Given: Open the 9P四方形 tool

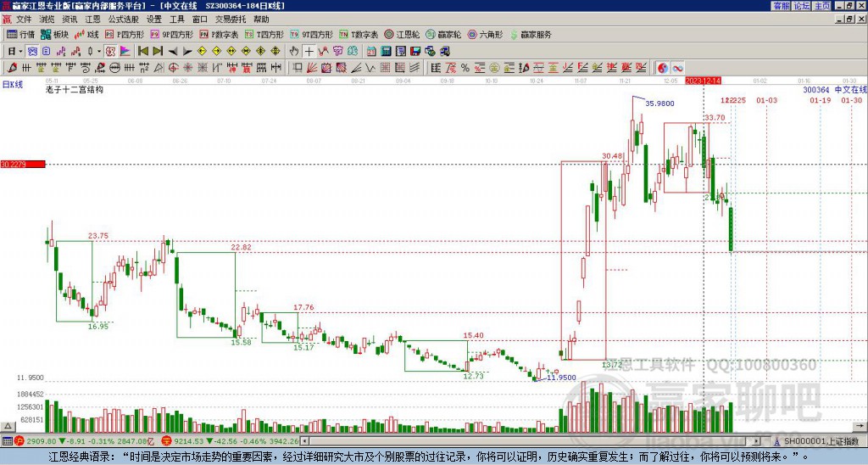Looking at the screenshot, I should point(171,34).
